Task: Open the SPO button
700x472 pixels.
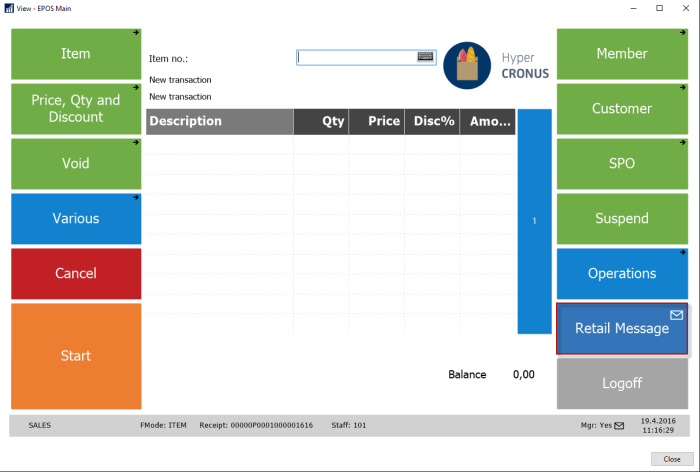Action: click(x=622, y=163)
